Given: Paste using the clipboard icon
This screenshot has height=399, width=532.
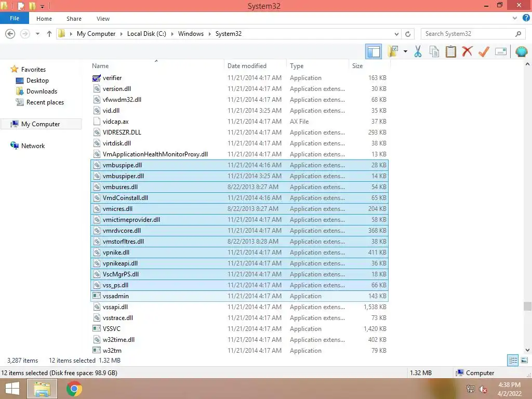Looking at the screenshot, I should (450, 51).
